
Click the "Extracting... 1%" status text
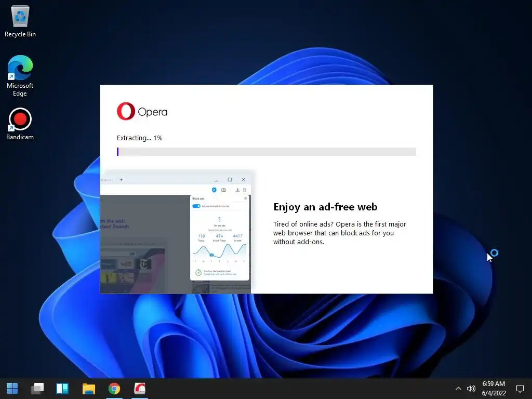139,138
